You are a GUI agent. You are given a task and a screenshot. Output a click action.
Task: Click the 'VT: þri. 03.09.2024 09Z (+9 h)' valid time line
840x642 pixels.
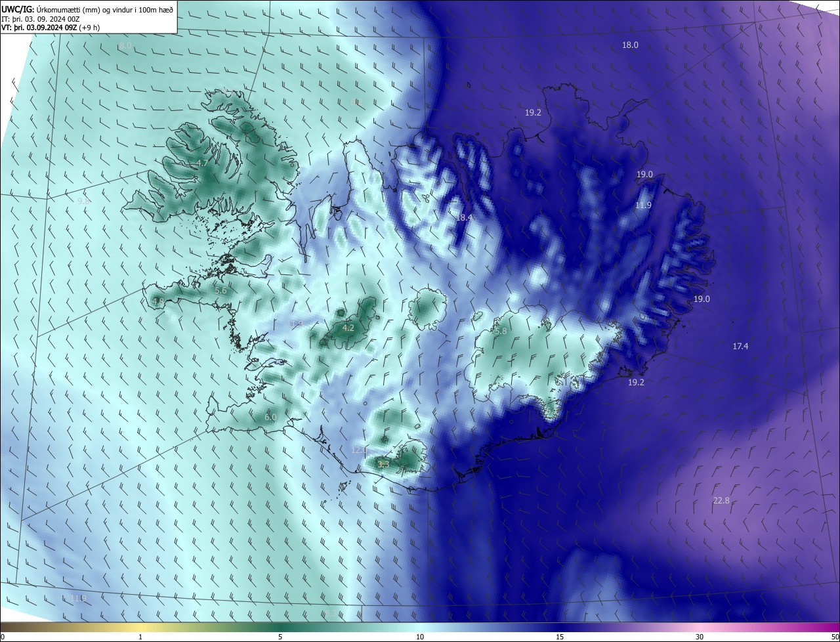[x=49, y=28]
